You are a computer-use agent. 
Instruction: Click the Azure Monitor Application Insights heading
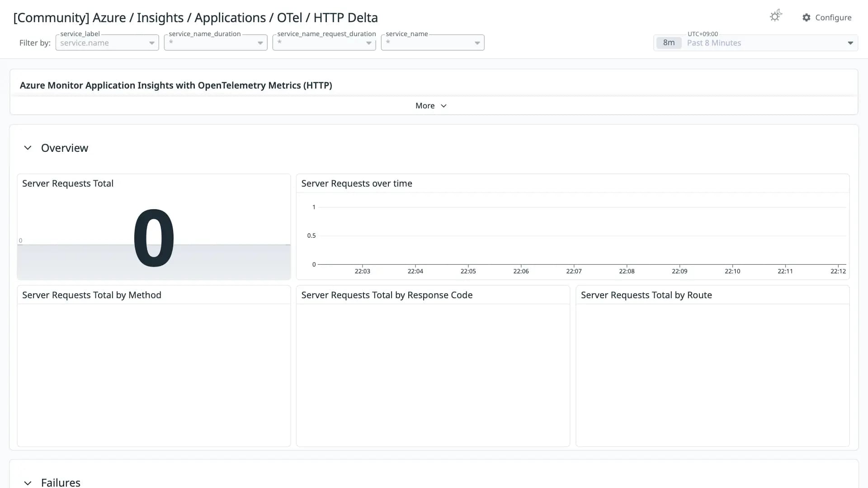[176, 85]
